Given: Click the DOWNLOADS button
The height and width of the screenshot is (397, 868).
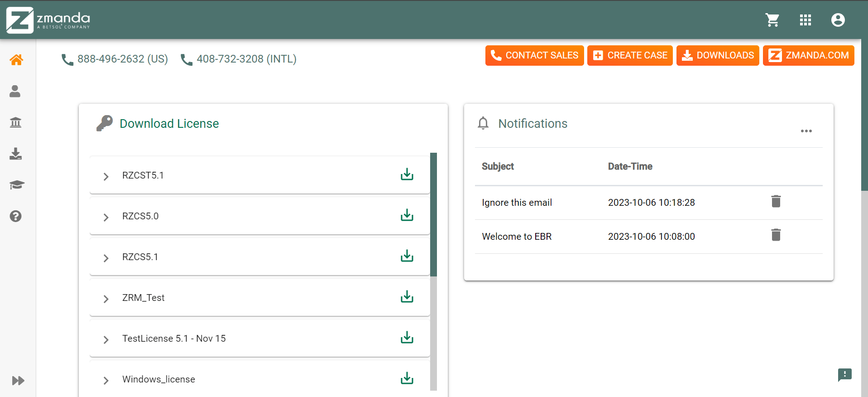Looking at the screenshot, I should coord(718,55).
